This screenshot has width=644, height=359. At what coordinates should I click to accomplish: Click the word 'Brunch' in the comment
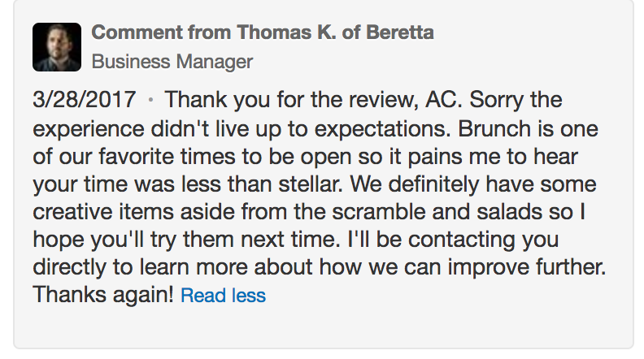(494, 129)
